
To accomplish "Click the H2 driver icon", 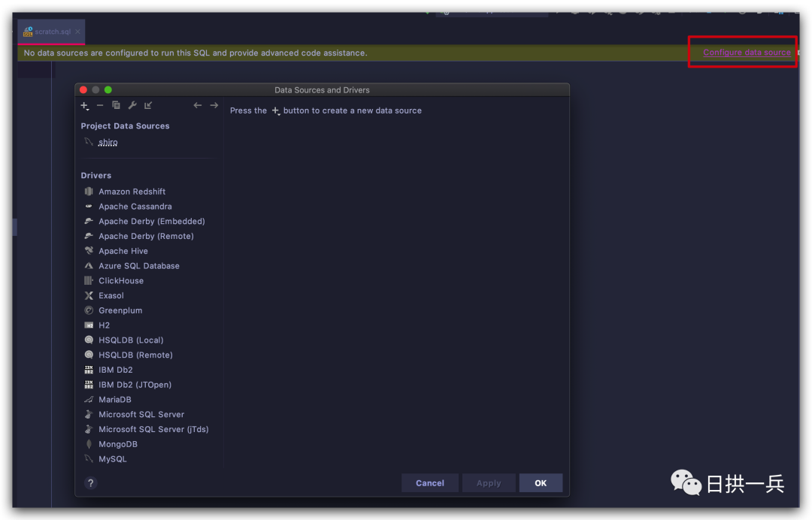I will tap(89, 325).
